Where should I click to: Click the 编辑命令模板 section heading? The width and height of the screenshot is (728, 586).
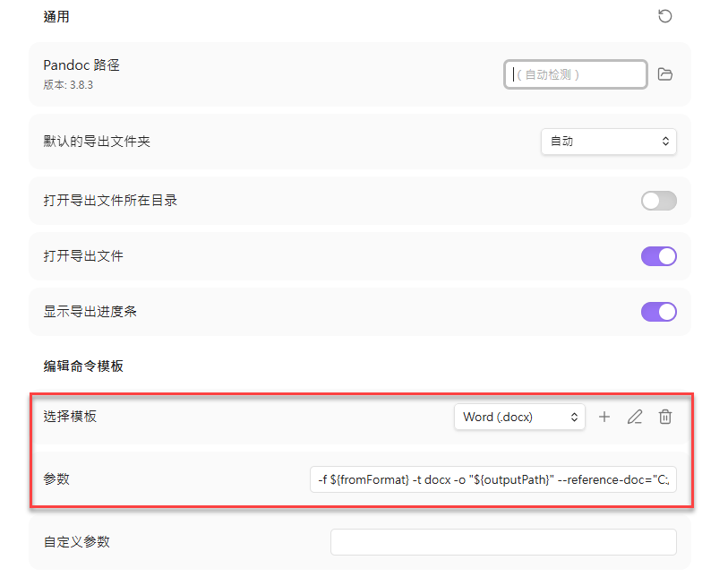83,366
